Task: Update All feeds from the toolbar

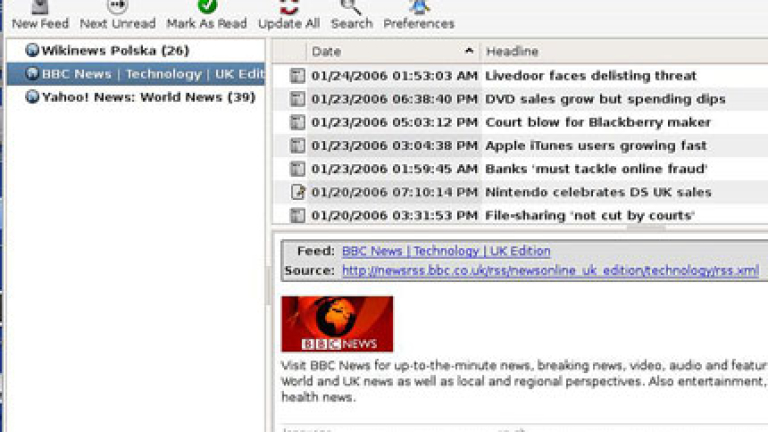Action: pos(289,15)
